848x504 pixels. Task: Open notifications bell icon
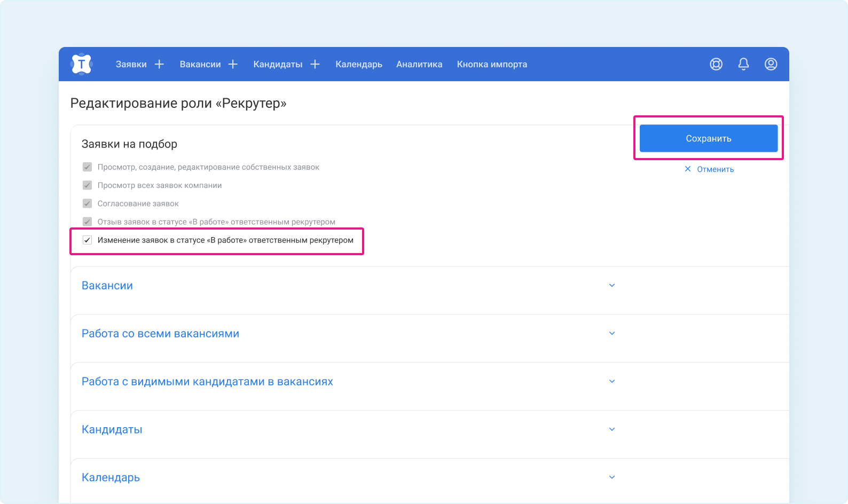pos(743,64)
